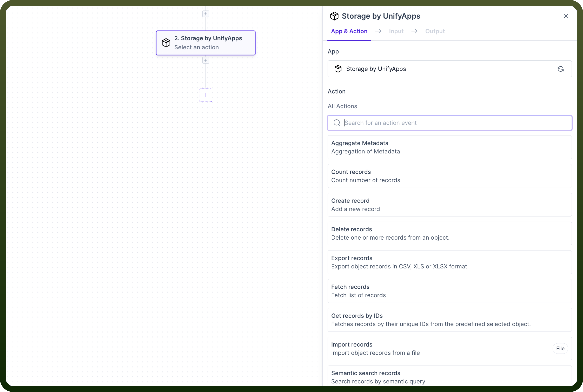Click the 'All Actions' label
Viewport: 583px width, 392px height.
click(x=342, y=106)
